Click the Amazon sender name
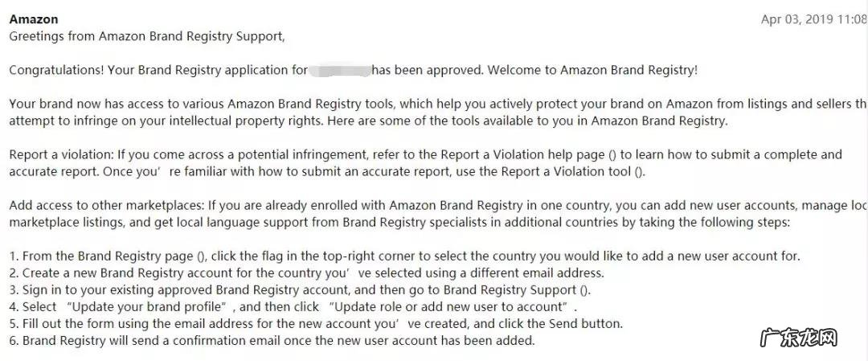Viewport: 868px width, 361px height. (x=33, y=19)
